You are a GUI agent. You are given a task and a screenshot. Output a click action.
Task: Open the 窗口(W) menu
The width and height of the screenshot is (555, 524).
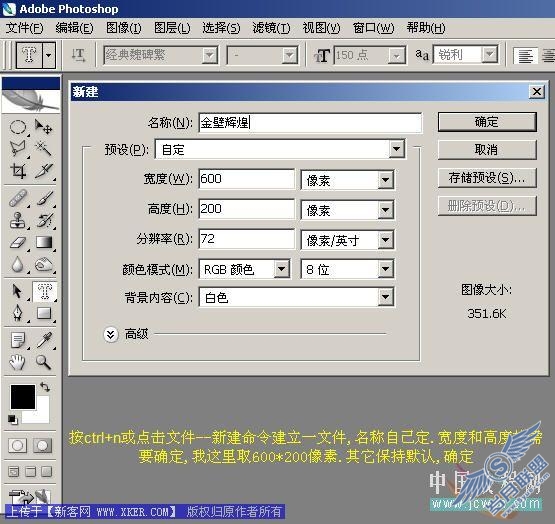[x=373, y=28]
